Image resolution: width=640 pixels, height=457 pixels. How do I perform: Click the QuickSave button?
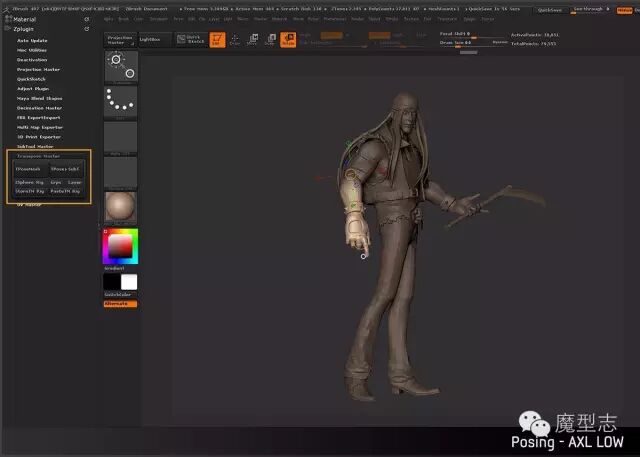click(549, 10)
